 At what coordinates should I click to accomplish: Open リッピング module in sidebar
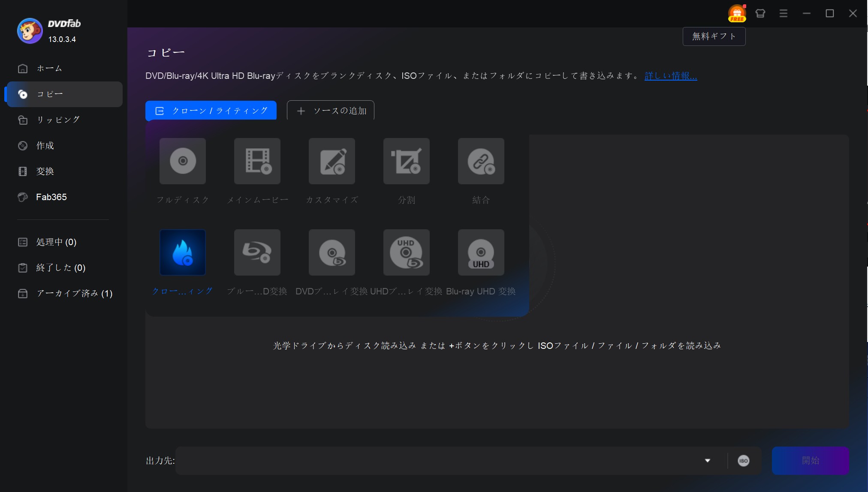coord(64,120)
